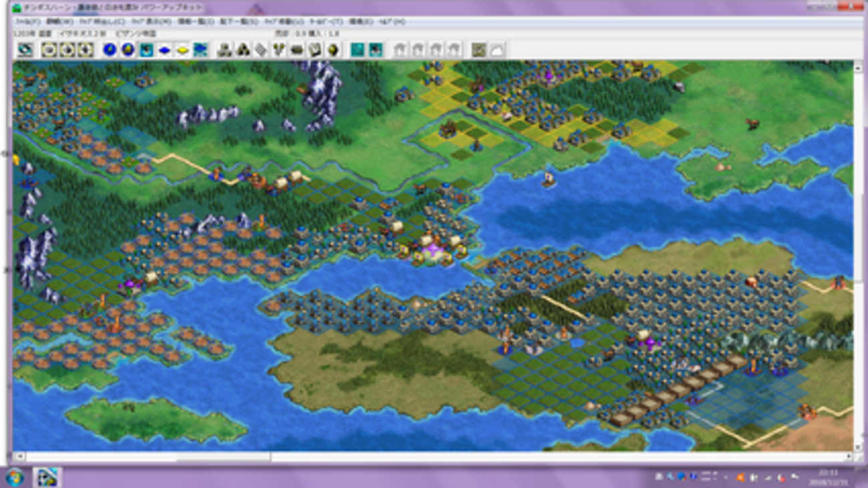Click the first gray house toolbar icon
The height and width of the screenshot is (488, 868).
click(400, 49)
